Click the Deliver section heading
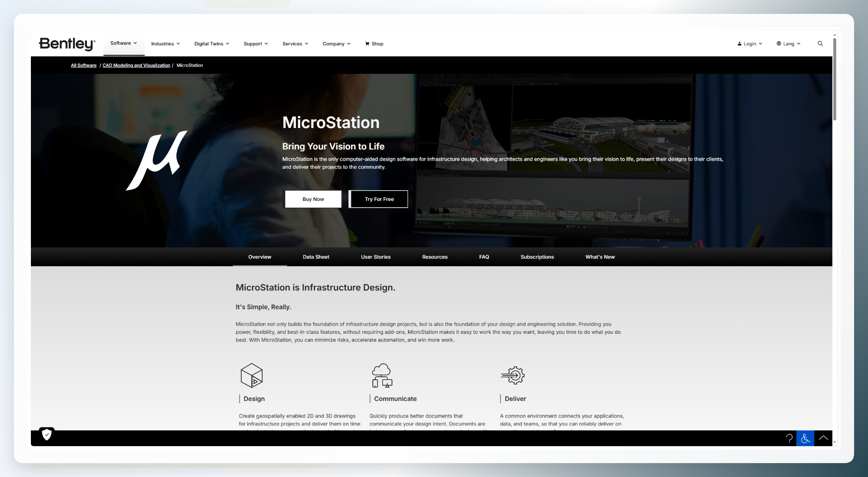Screen dimensions: 868x477 [x=516, y=399]
